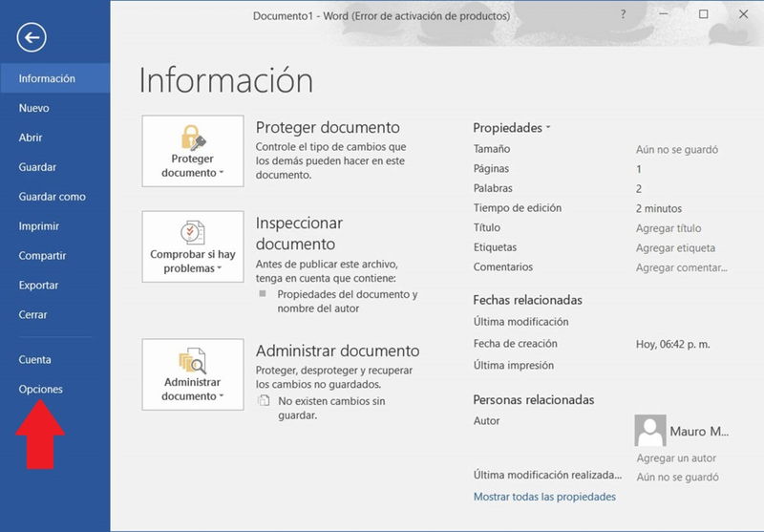Click the Agregar etiqueta field
The height and width of the screenshot is (532, 764).
tap(675, 248)
